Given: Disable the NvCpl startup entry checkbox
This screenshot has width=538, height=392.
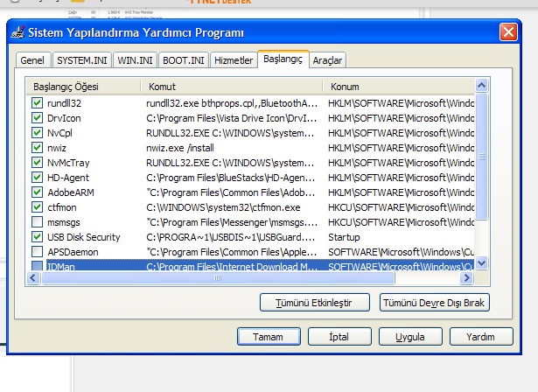Looking at the screenshot, I should click(x=37, y=132).
